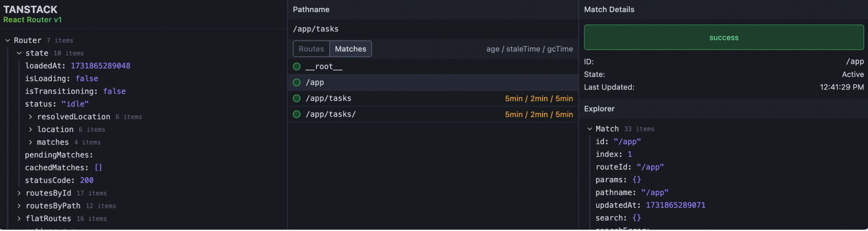Expand the flatRoutes node
This screenshot has width=868, height=231.
tap(19, 219)
